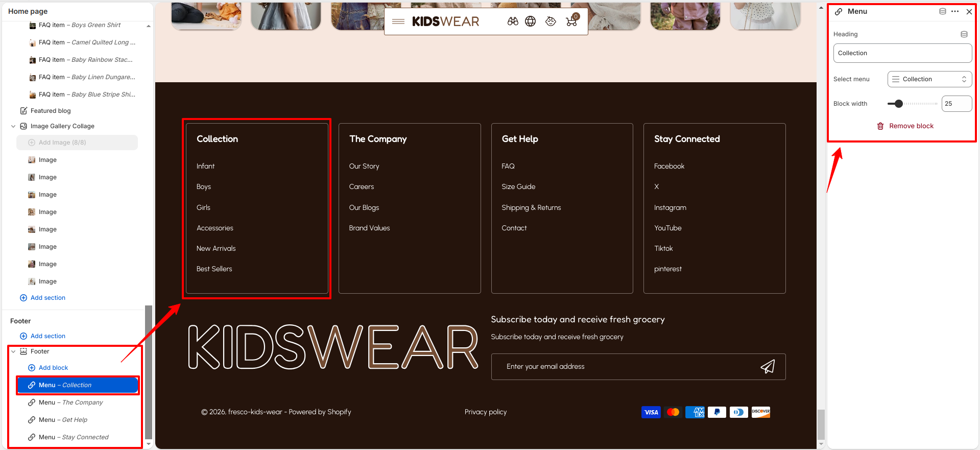Screen dimensions: 980x450
Task: Click the paper plane newsletter submit icon
Action: click(768, 366)
